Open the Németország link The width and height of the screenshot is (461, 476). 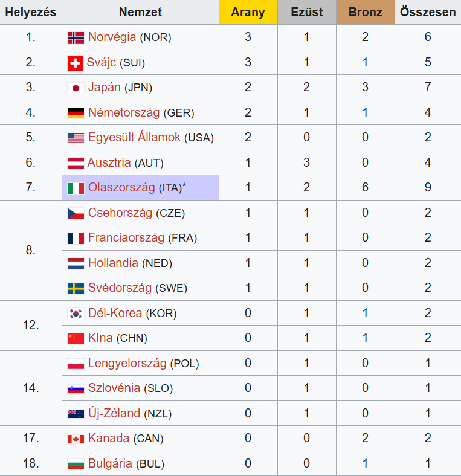(x=124, y=113)
